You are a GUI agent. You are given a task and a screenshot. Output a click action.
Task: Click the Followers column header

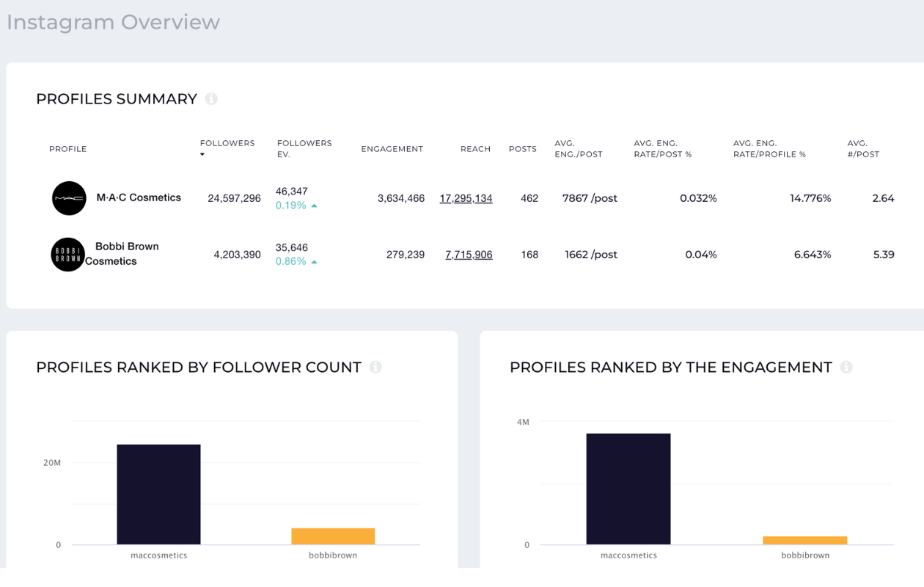click(x=227, y=143)
